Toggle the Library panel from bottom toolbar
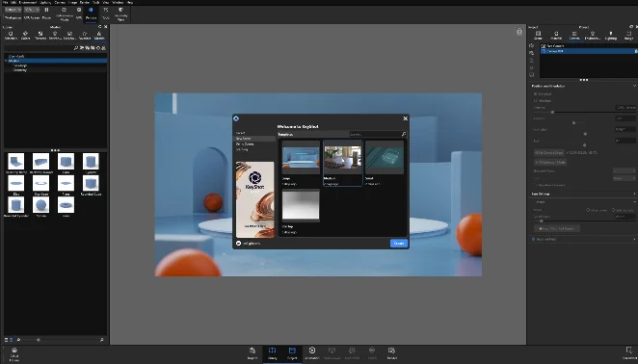This screenshot has width=638, height=364. (272, 353)
